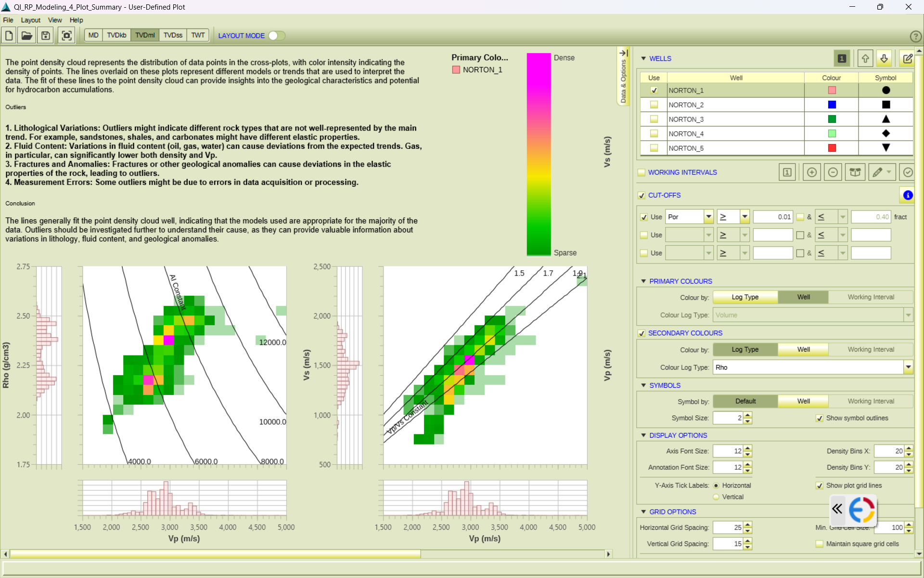Uncheck Show plot grid lines

tap(819, 486)
